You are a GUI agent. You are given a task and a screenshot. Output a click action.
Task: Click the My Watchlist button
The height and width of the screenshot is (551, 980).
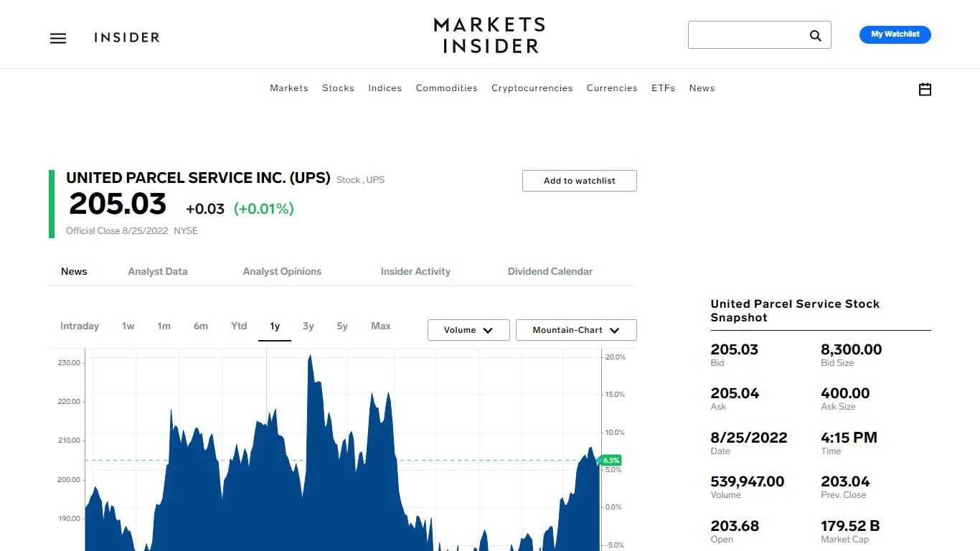coord(895,34)
